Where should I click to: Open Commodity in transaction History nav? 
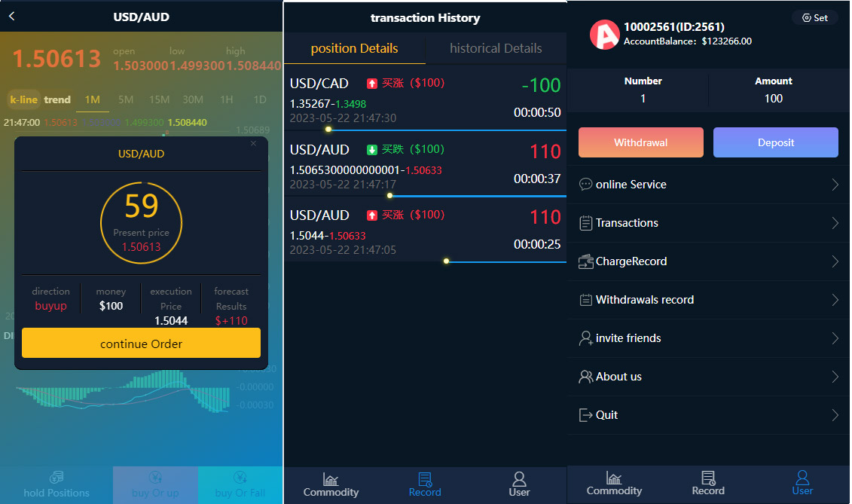pyautogui.click(x=331, y=484)
